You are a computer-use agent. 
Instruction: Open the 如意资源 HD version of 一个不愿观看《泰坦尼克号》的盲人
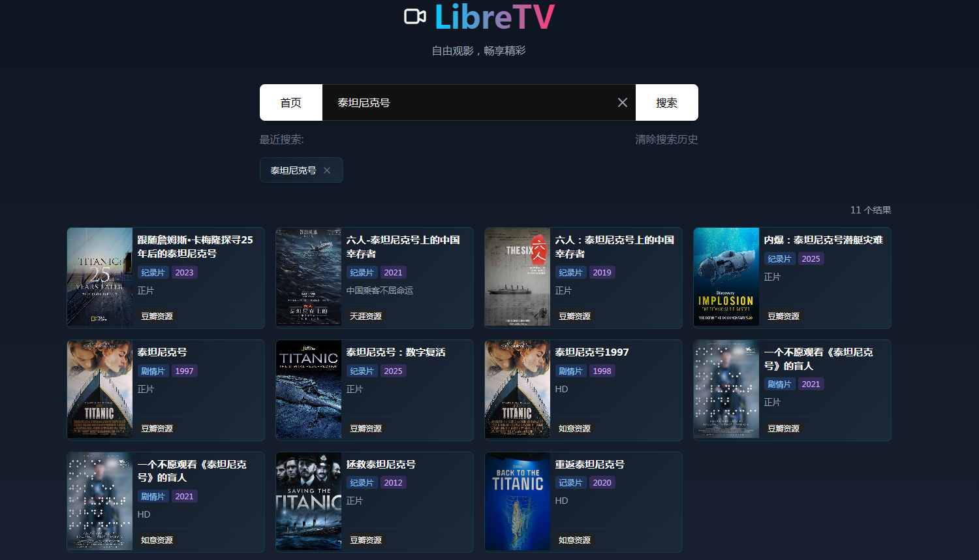(x=166, y=502)
